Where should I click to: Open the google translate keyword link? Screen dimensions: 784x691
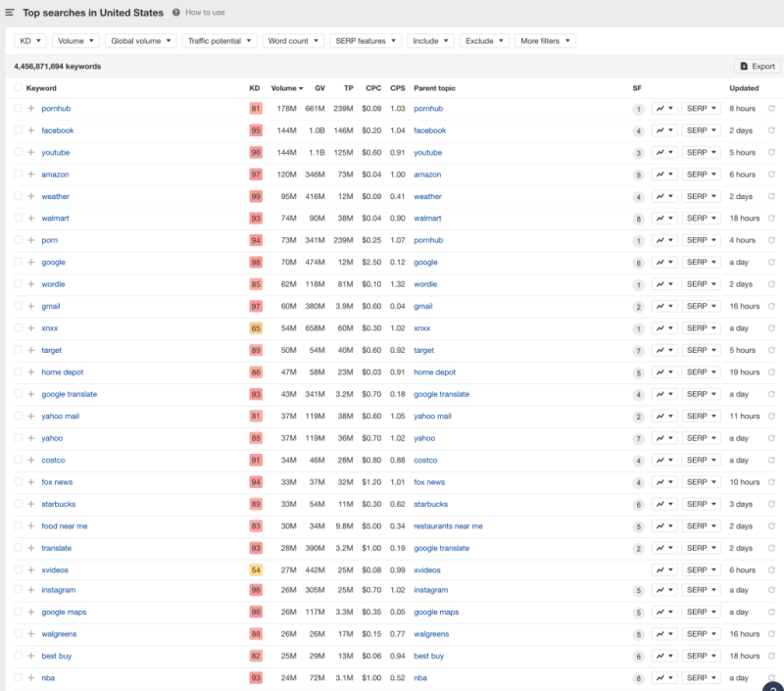[x=69, y=394]
